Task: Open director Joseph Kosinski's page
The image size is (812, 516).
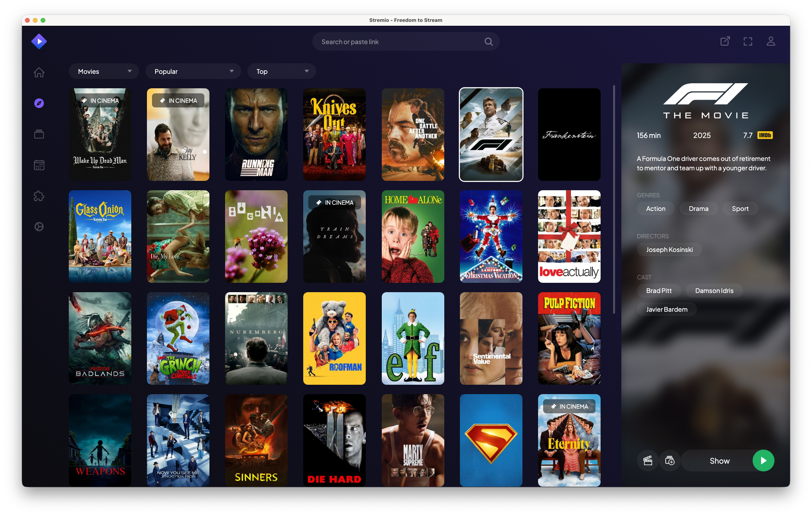Action: [669, 249]
